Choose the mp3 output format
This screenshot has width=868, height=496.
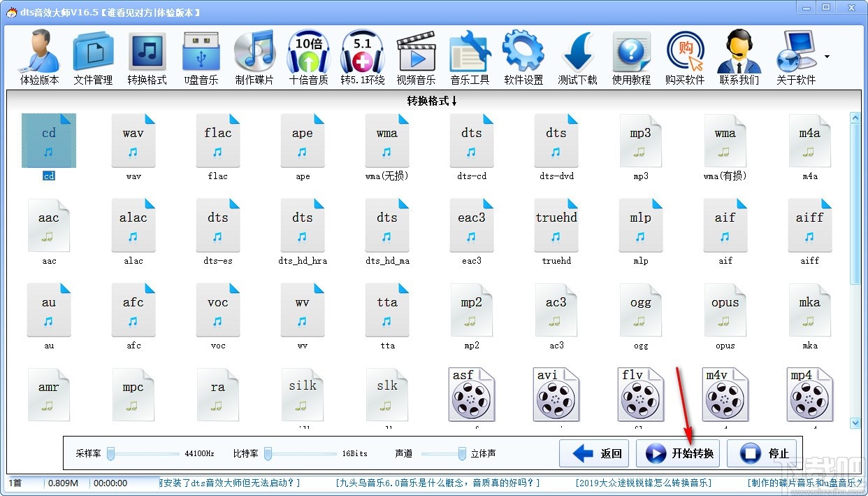click(x=640, y=140)
